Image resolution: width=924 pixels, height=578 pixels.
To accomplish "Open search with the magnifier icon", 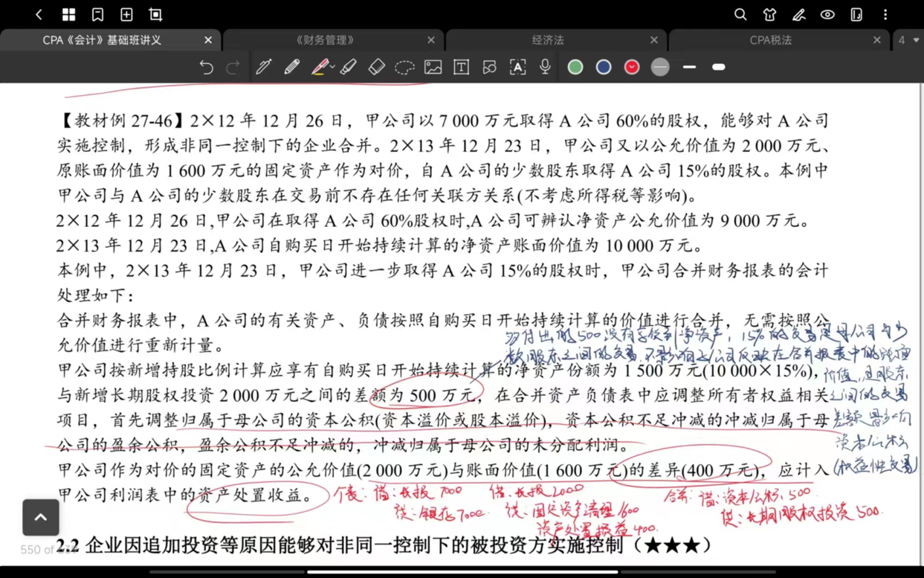I will (740, 15).
